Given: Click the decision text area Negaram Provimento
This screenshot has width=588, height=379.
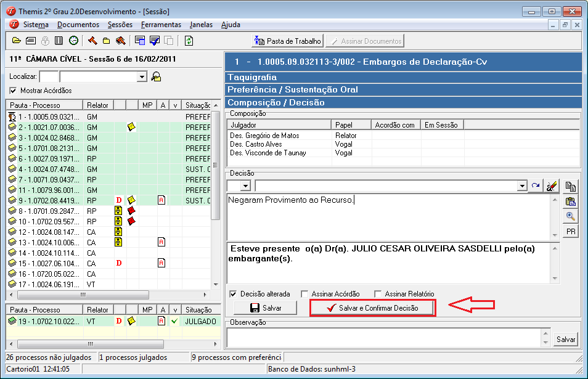Looking at the screenshot, I should click(x=388, y=217).
